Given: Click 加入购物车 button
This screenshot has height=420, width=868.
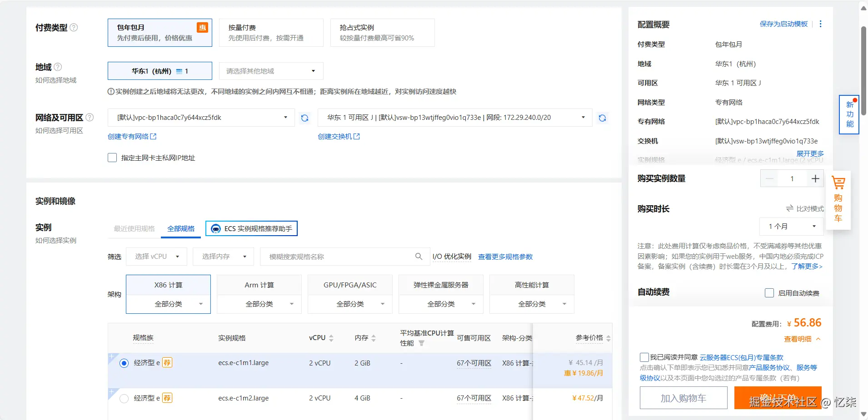Looking at the screenshot, I should coord(683,398).
